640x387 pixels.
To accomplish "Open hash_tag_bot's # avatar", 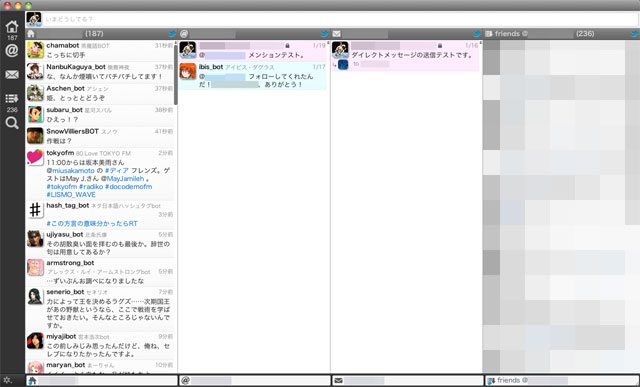I will click(x=36, y=210).
